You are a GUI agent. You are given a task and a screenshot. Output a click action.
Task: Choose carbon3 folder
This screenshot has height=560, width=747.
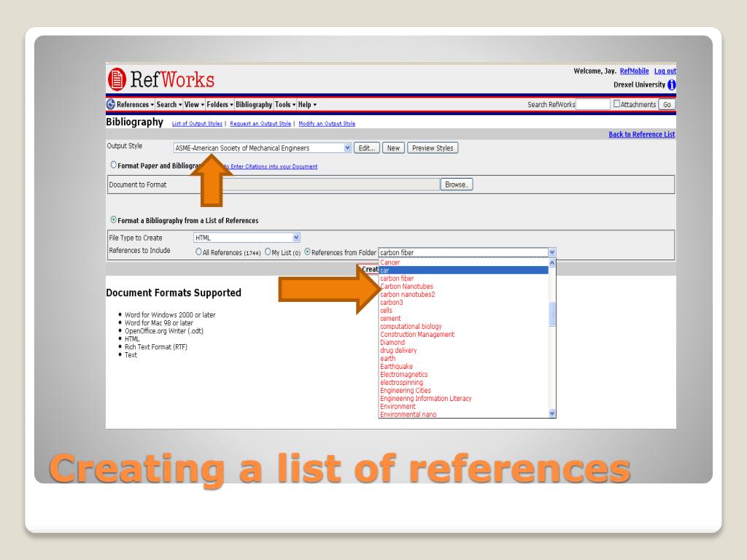[x=463, y=303]
